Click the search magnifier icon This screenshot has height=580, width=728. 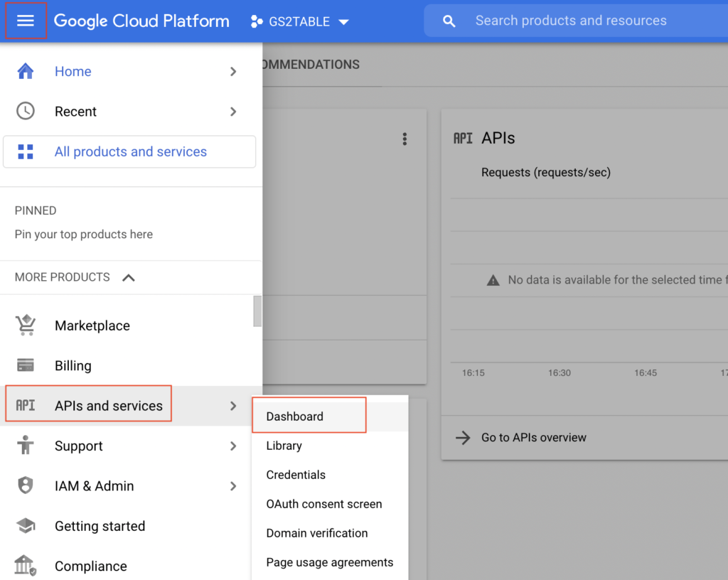point(449,21)
